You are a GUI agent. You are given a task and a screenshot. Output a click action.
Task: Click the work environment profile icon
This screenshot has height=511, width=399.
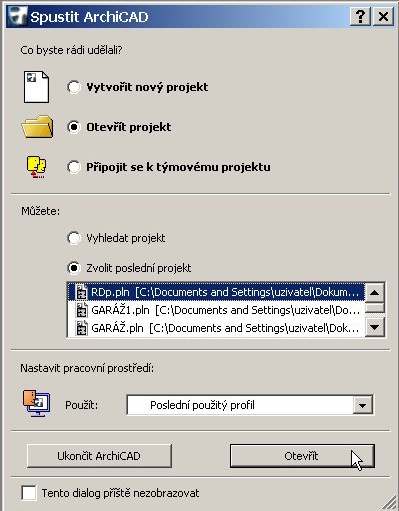click(x=36, y=404)
